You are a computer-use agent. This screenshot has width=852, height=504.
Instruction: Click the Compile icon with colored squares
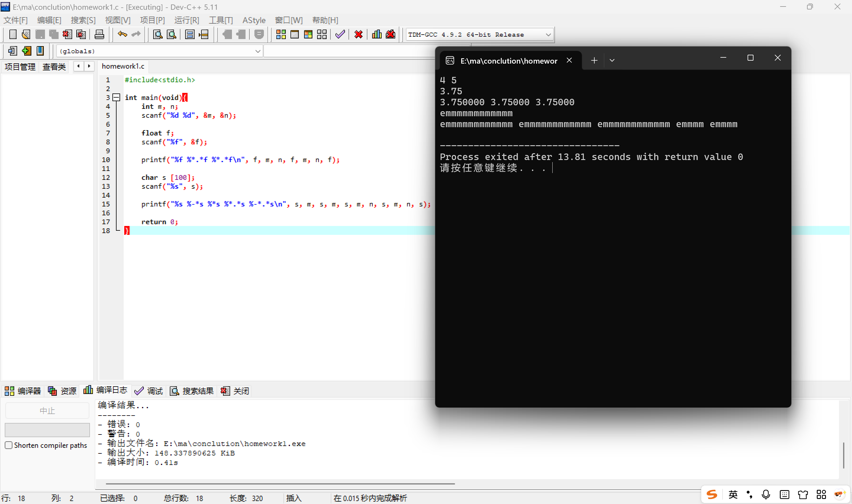coord(281,34)
